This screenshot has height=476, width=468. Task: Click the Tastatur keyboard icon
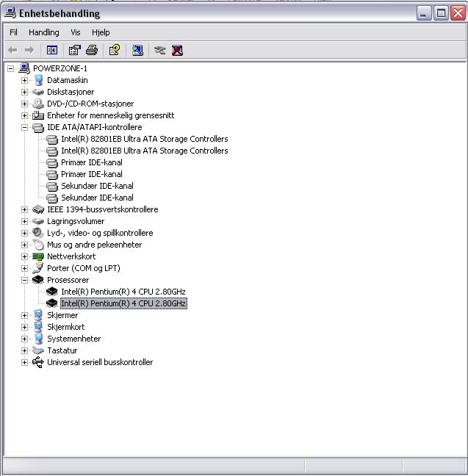pyautogui.click(x=38, y=350)
